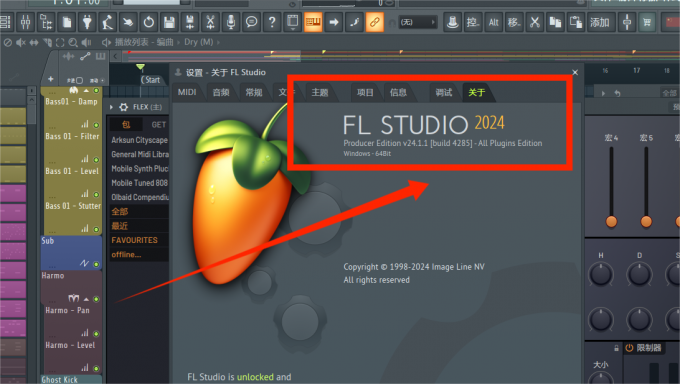Open the GET tab in FLEX
Screen dimensions: 680x384
click(159, 125)
